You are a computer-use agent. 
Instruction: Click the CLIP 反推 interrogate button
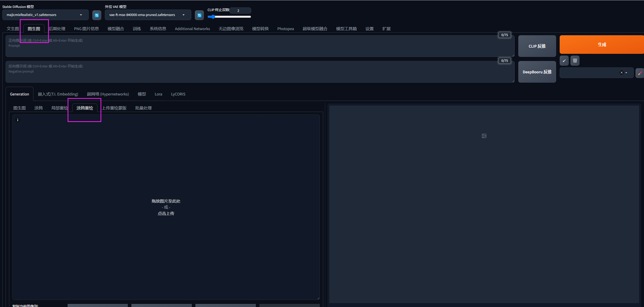click(x=537, y=46)
